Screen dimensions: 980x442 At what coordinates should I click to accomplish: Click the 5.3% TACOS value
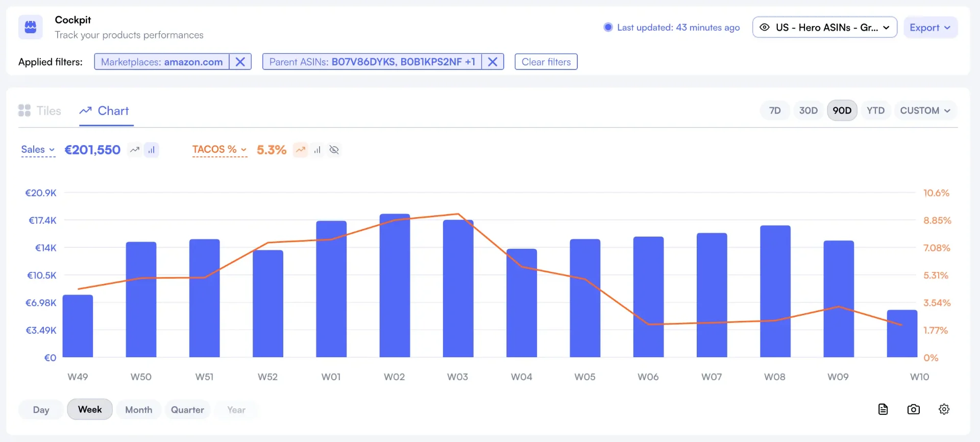point(272,150)
